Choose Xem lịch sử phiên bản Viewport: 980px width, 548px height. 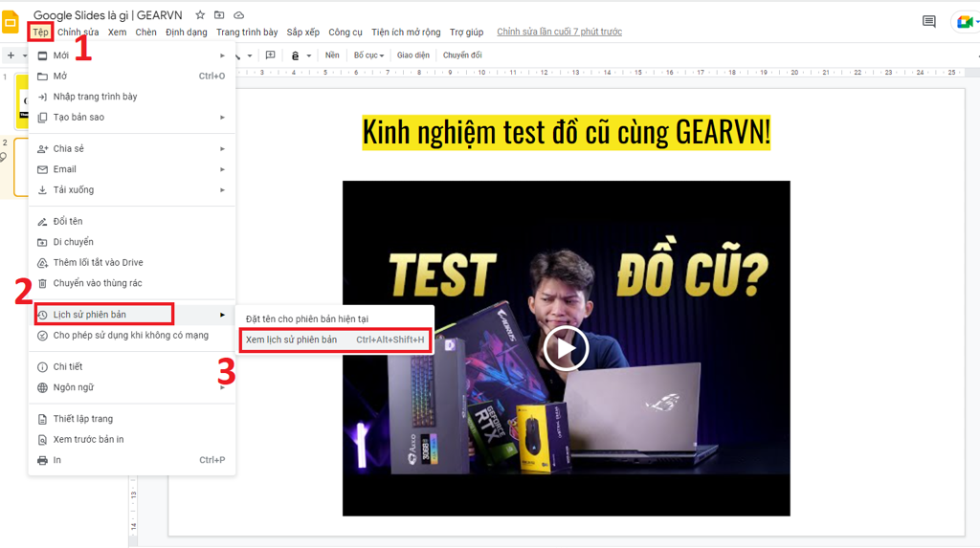pos(335,340)
